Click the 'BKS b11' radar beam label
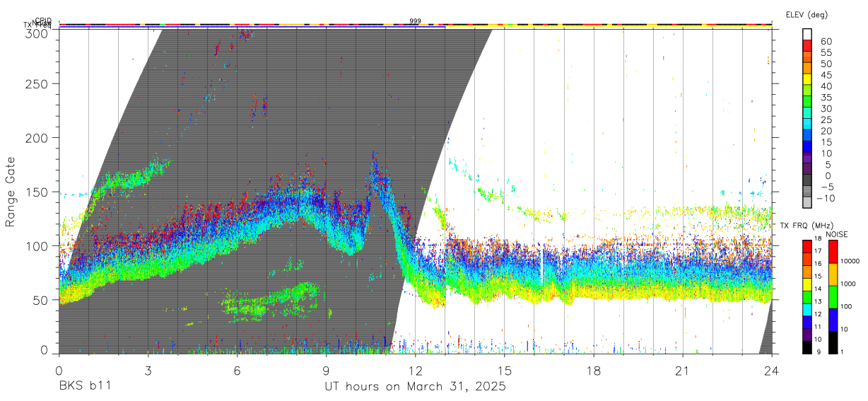 [84, 386]
